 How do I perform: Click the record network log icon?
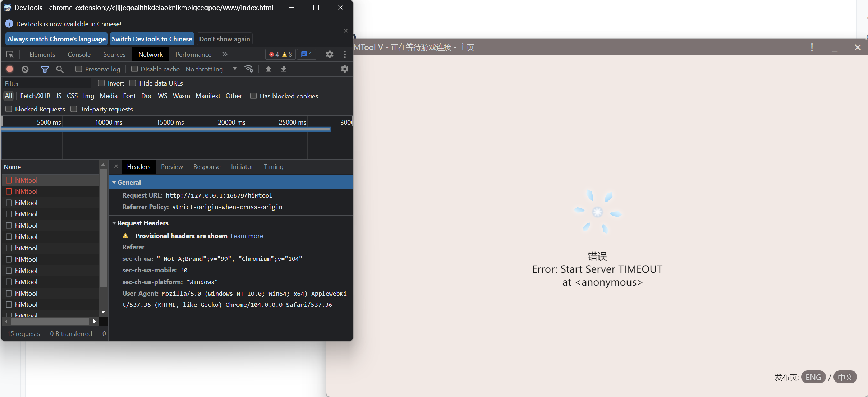(x=10, y=69)
